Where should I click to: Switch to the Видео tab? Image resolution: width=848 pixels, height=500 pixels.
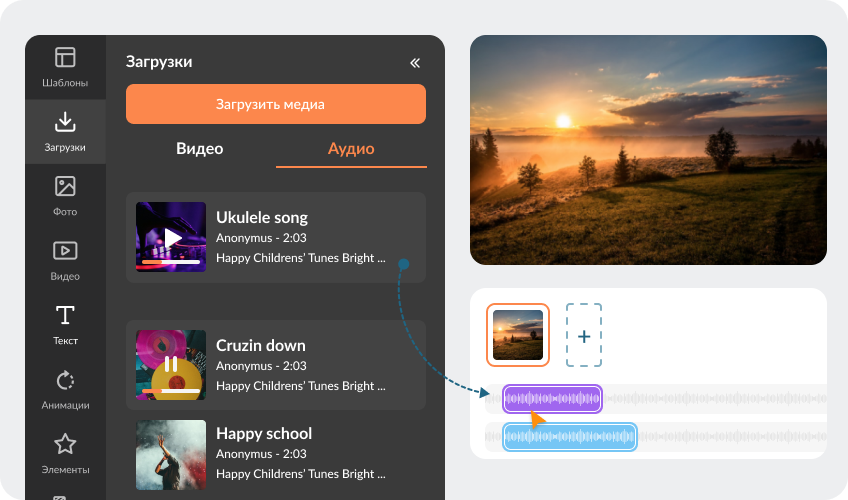tap(200, 149)
